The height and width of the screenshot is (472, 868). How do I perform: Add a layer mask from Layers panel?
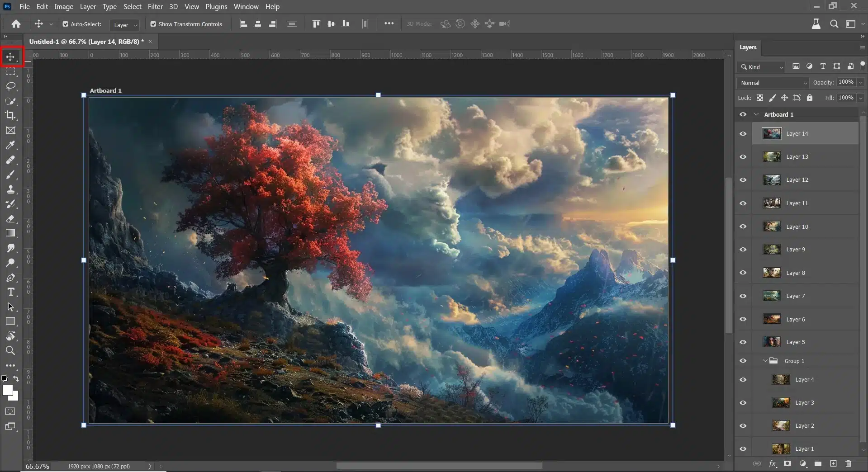pos(787,463)
